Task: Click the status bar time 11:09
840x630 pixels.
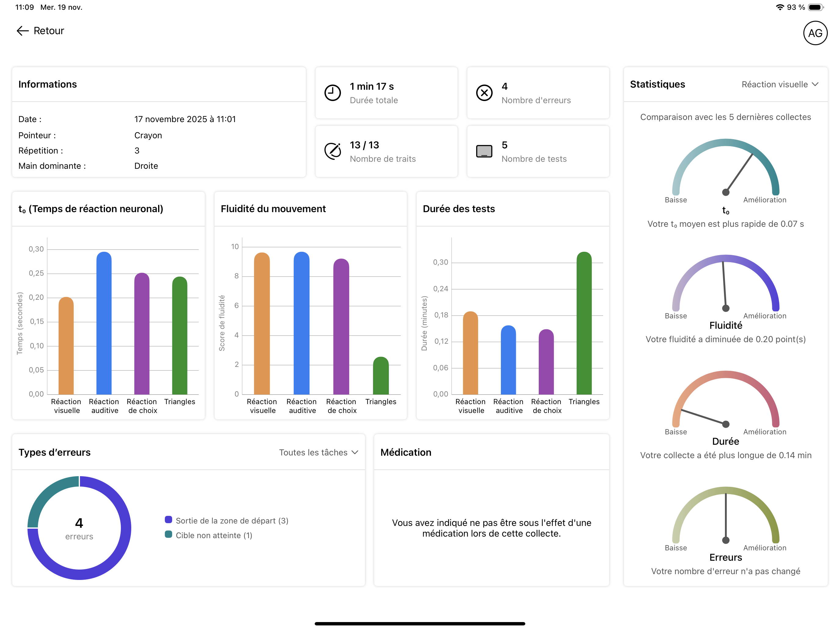Action: click(x=25, y=7)
